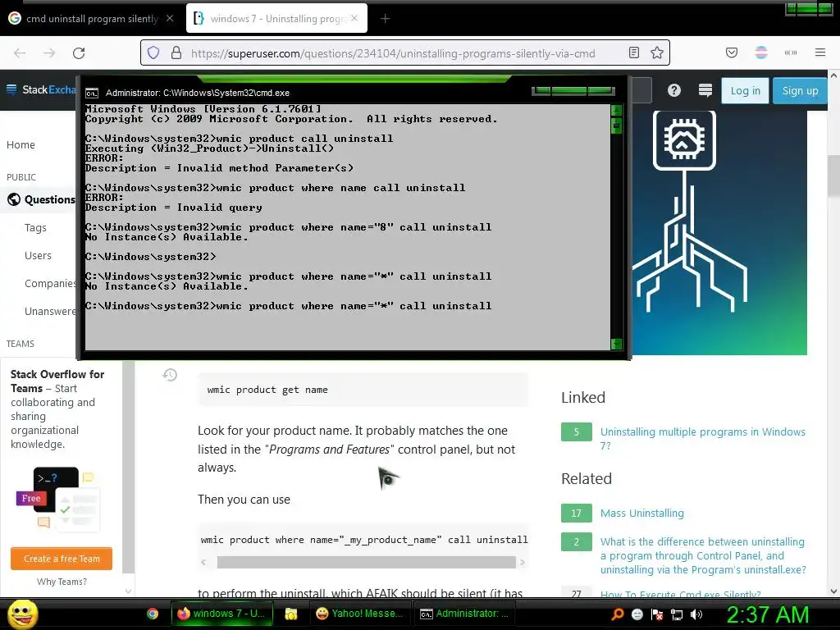Close the 'cmd uninstall program silently' tab
The image size is (840, 630).
click(x=169, y=18)
